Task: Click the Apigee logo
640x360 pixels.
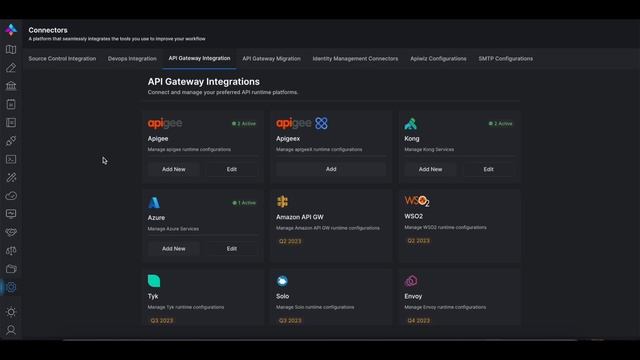Action: tap(165, 123)
